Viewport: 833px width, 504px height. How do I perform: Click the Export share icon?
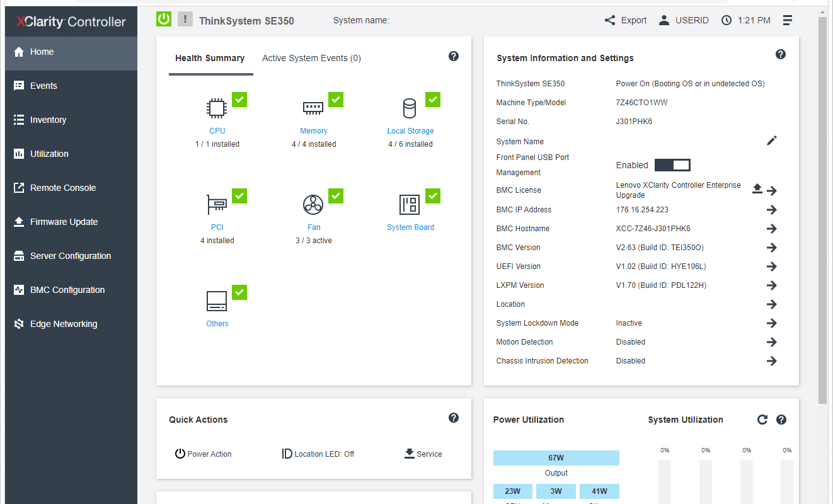click(x=610, y=20)
